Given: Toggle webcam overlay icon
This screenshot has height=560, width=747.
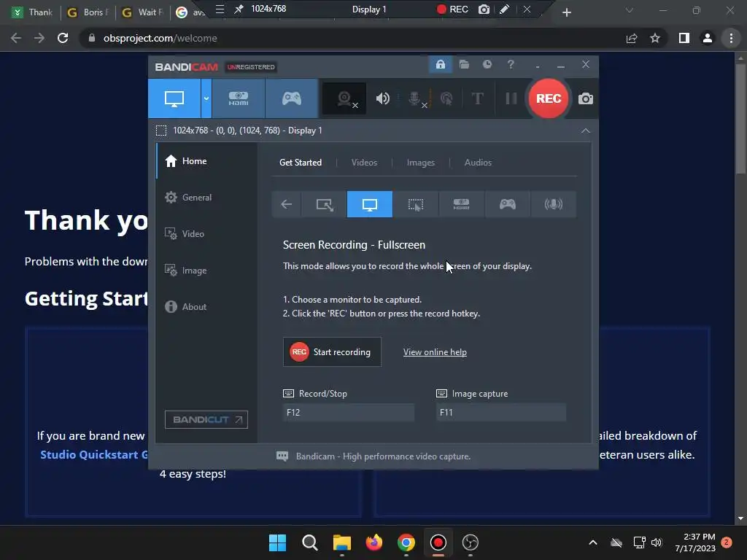Looking at the screenshot, I should tap(344, 98).
